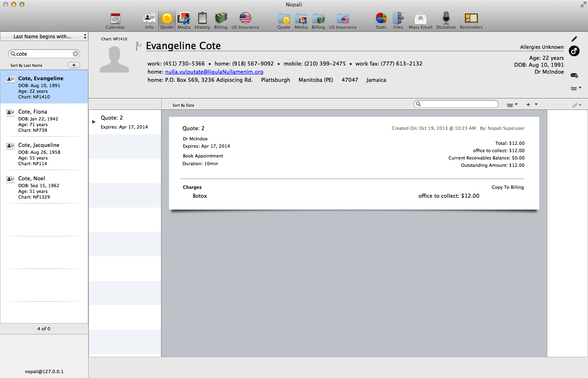Select patient Cote, Jacqueline

coord(44,154)
